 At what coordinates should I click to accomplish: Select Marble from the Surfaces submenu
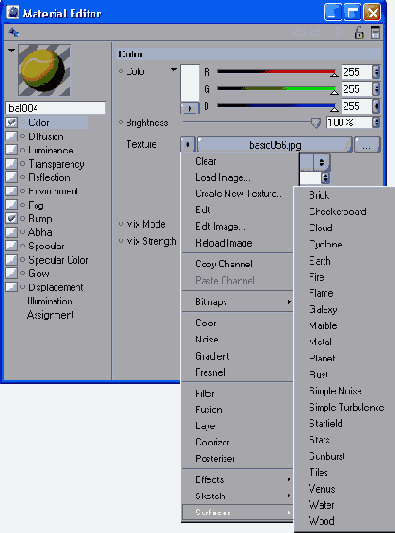click(323, 326)
